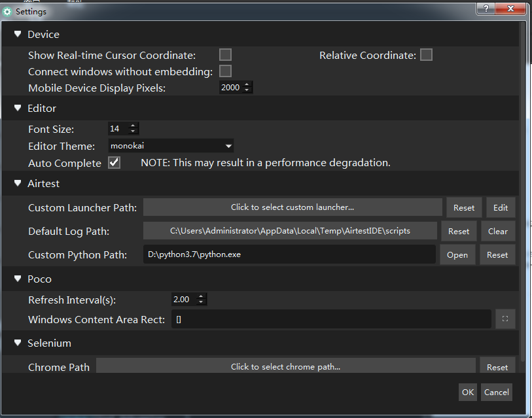Click the Refresh Interval value field

(185, 299)
